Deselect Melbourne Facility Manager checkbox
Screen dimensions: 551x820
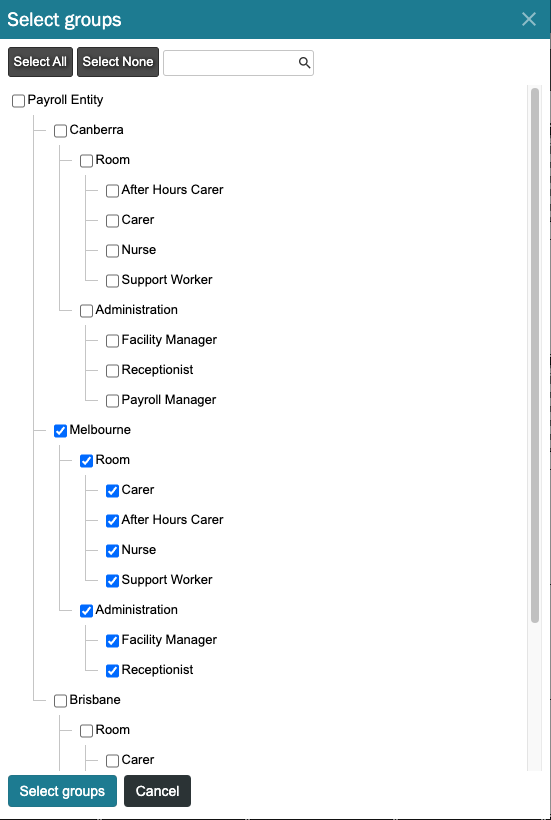pyautogui.click(x=112, y=641)
